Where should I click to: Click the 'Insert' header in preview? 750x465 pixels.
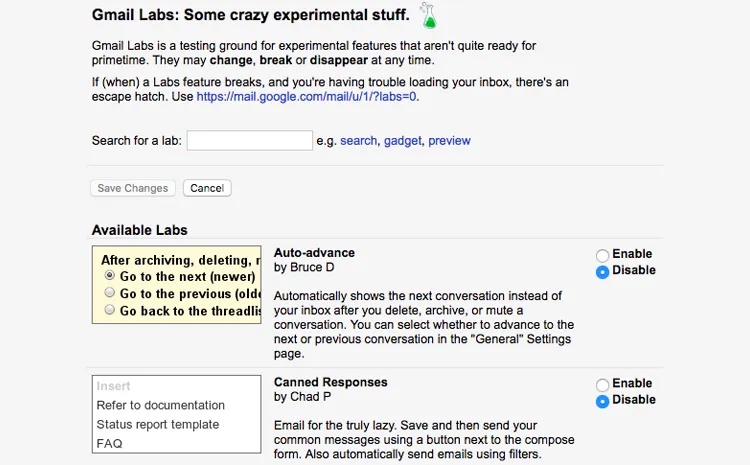[x=113, y=386]
